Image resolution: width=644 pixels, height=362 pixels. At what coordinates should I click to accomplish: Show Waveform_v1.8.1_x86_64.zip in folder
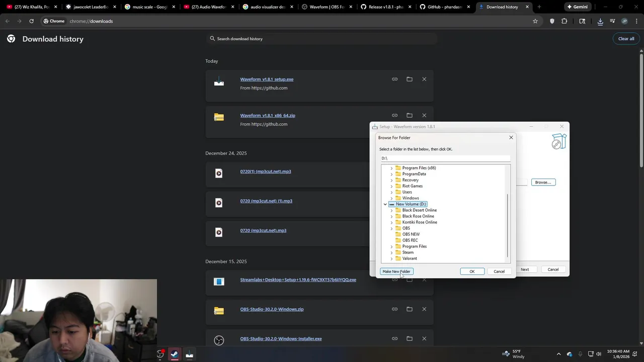tap(410, 115)
